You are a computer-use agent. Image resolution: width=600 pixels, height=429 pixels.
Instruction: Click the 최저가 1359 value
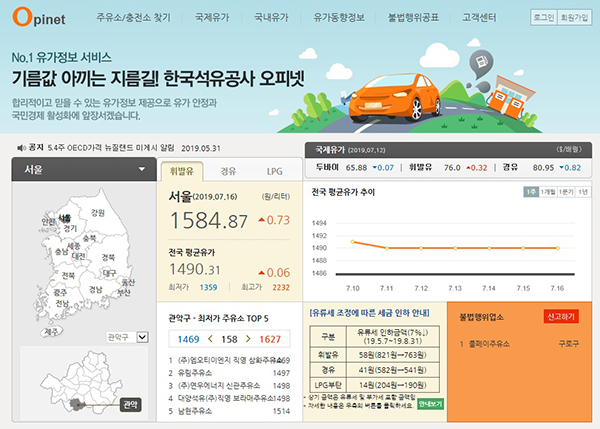coord(209,287)
